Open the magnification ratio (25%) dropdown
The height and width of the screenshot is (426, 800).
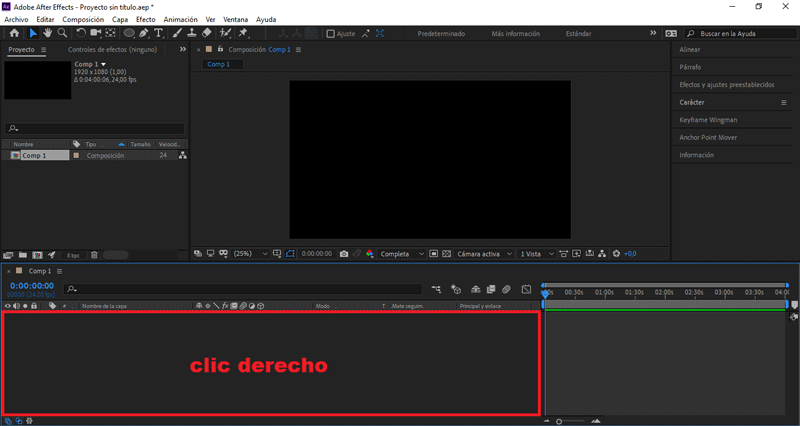[x=250, y=254]
